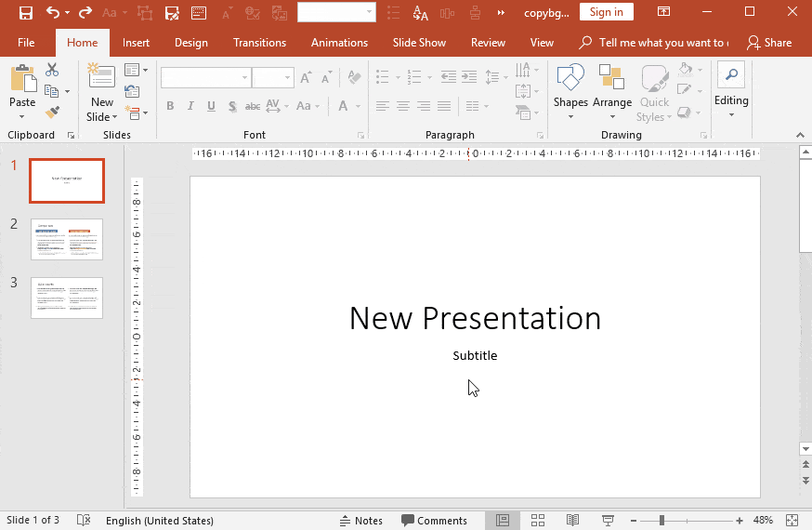Open the Animations tab
The height and width of the screenshot is (530, 812).
339,43
